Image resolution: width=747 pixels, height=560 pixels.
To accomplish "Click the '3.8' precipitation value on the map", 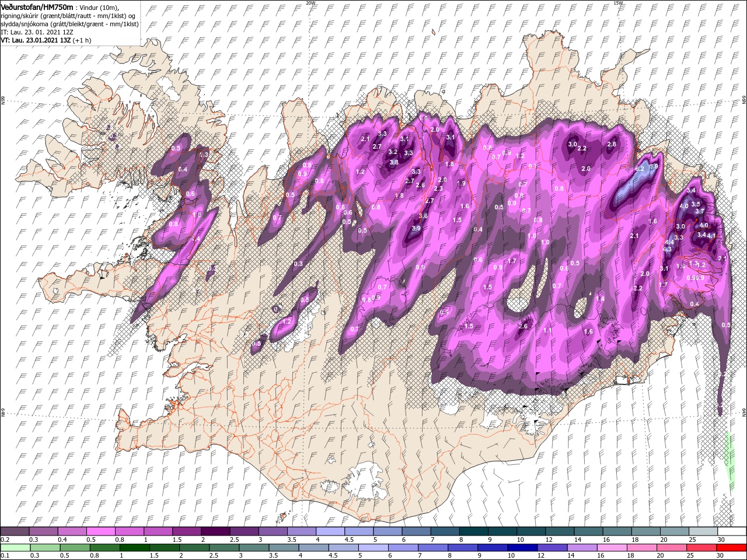I will 393,162.
